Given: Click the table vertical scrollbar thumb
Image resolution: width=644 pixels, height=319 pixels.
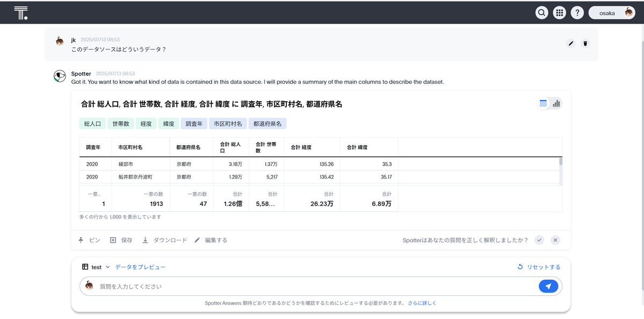Looking at the screenshot, I should click(561, 161).
